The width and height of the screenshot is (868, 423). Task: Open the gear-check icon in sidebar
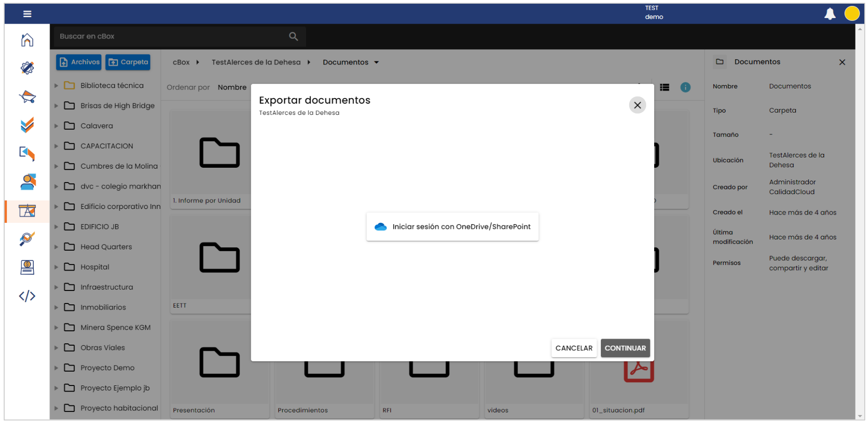[x=27, y=68]
